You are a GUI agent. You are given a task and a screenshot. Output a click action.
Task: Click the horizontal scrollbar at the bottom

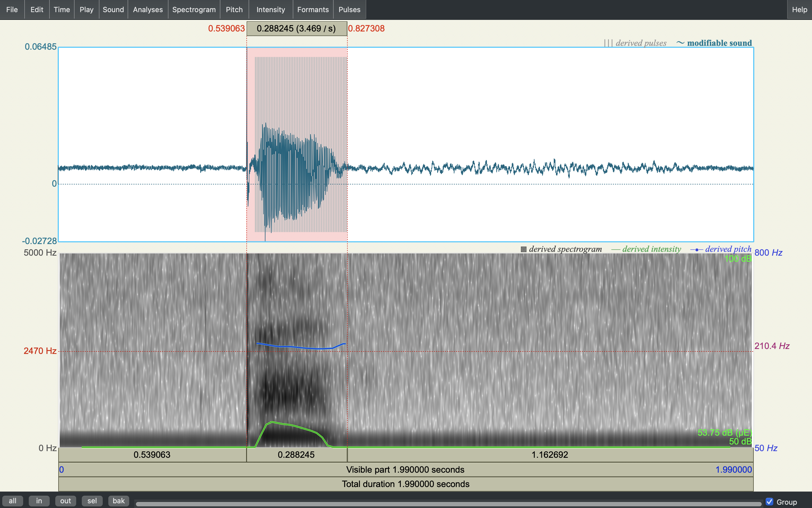[449, 504]
